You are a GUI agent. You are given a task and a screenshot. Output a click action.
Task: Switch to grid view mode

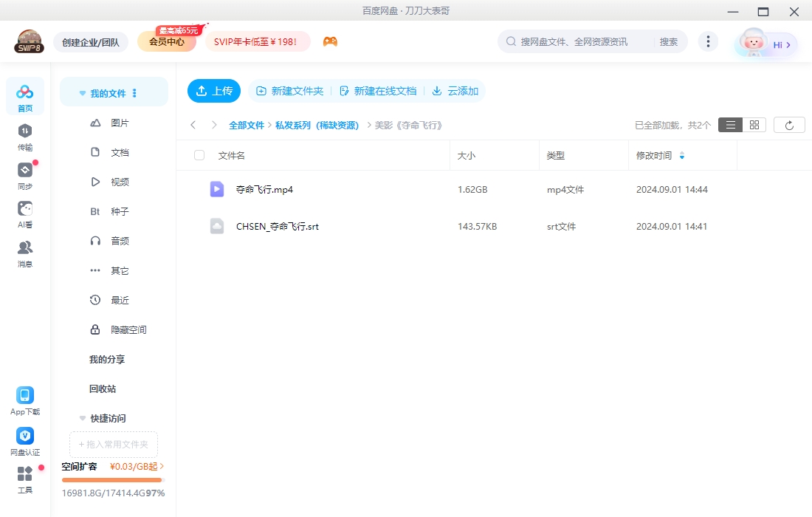(x=754, y=124)
